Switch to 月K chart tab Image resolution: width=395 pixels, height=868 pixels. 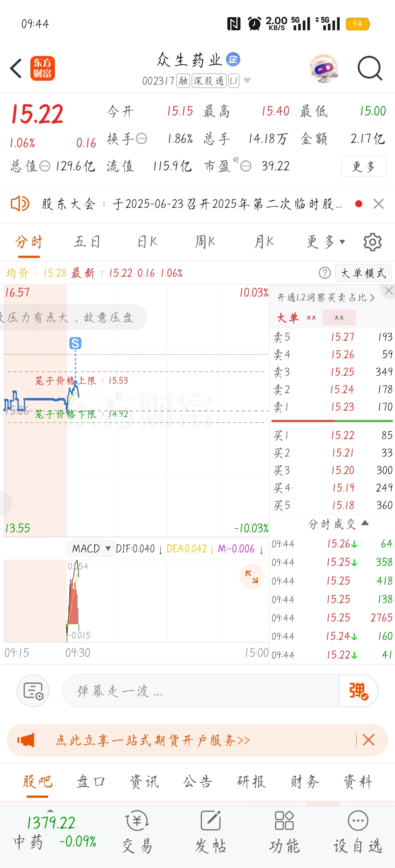(264, 242)
